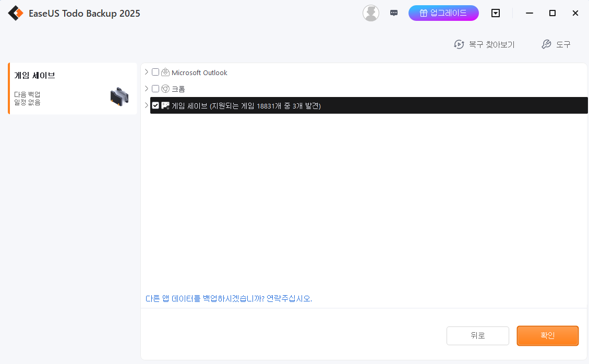Open 복구 찾아보기 recovery browse

[x=484, y=44]
